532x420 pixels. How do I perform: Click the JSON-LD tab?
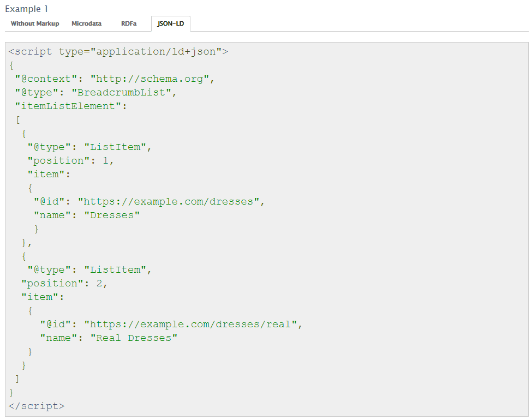[x=171, y=24]
